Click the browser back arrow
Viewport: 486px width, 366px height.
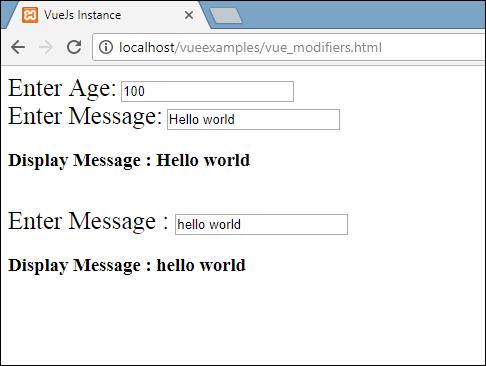[18, 47]
